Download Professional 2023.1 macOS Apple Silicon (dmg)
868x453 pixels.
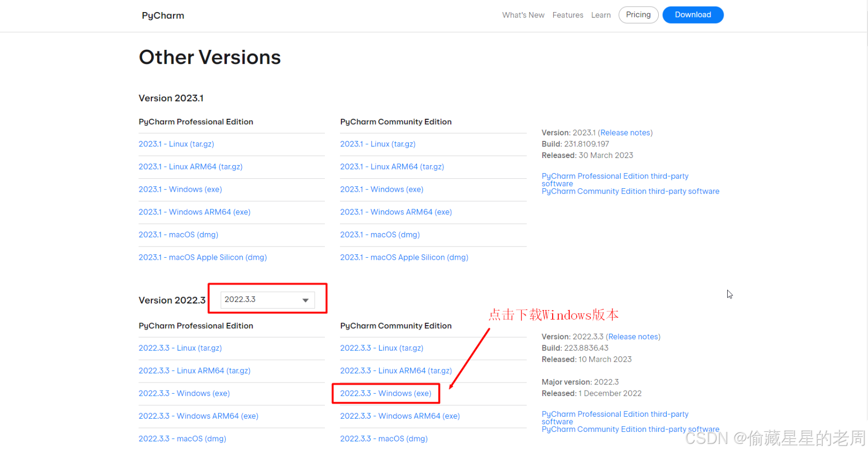coord(203,257)
